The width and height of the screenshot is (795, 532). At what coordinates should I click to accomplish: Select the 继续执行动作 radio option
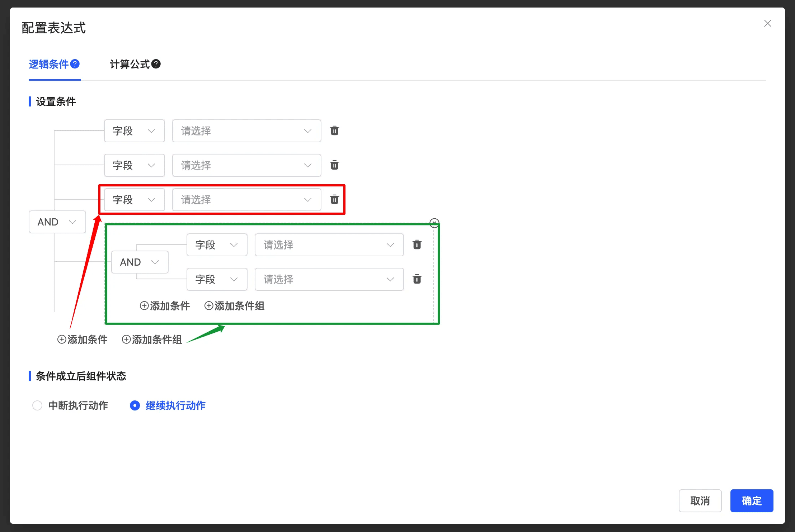coord(135,405)
